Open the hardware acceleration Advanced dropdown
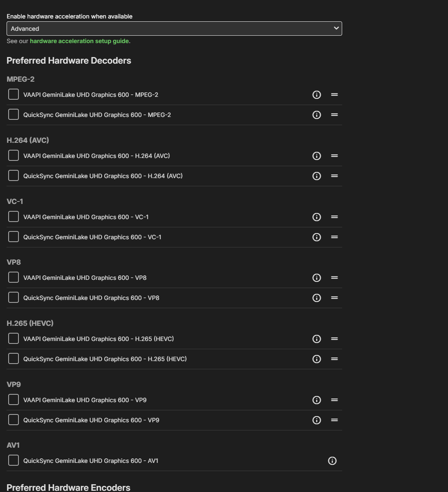Screen dimensions: 448x492 [x=174, y=29]
